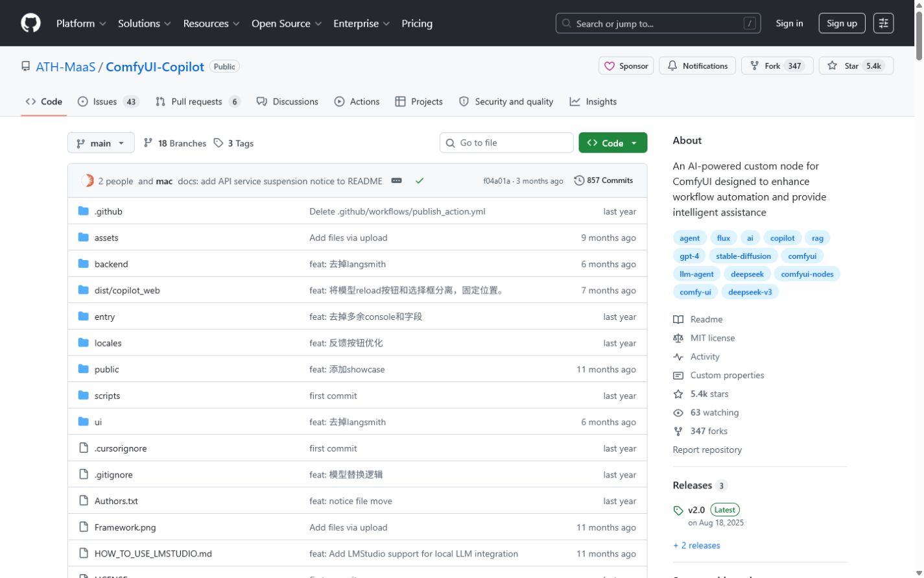Switch to the Actions tab
This screenshot has height=578, width=924.
point(357,101)
